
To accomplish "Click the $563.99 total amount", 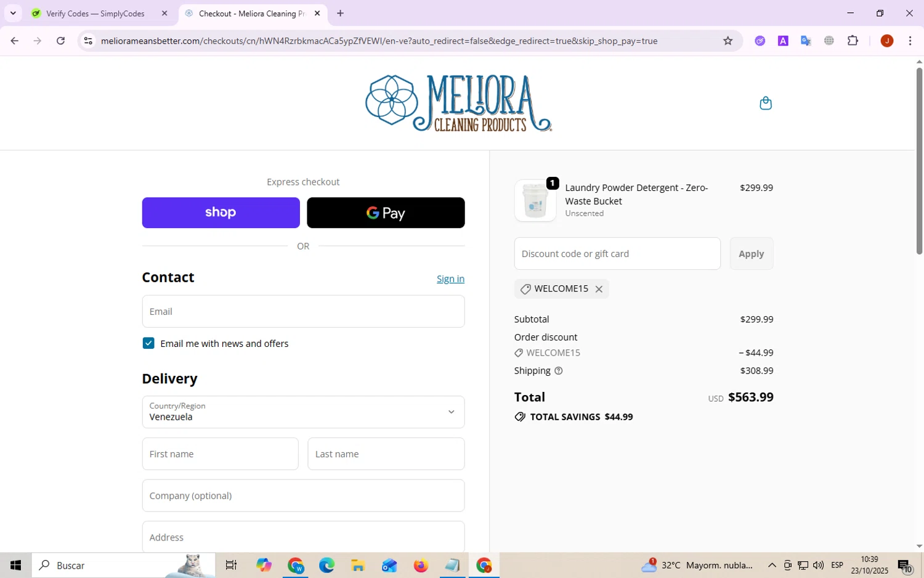I will coord(750,397).
